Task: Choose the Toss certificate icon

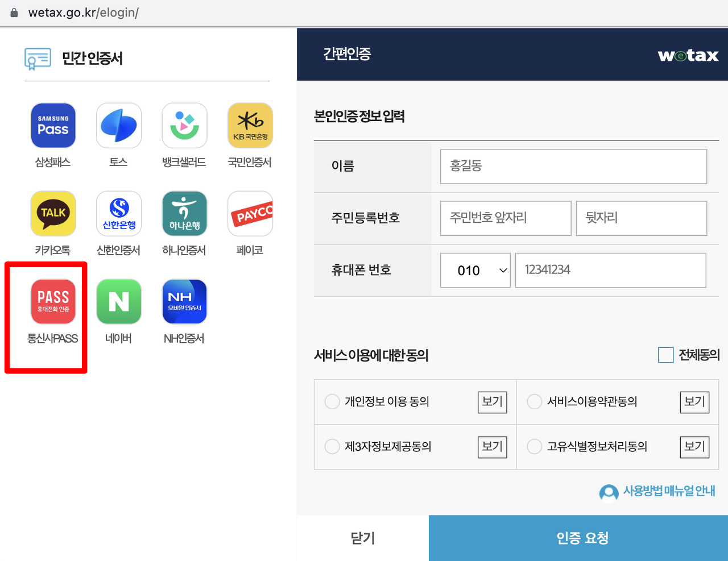Action: (x=119, y=126)
